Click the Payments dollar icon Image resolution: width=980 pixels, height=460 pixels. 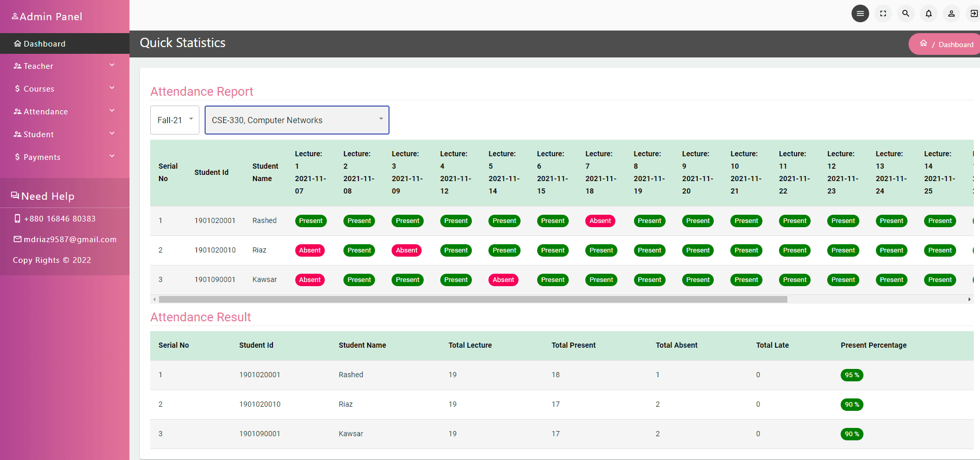pos(18,157)
